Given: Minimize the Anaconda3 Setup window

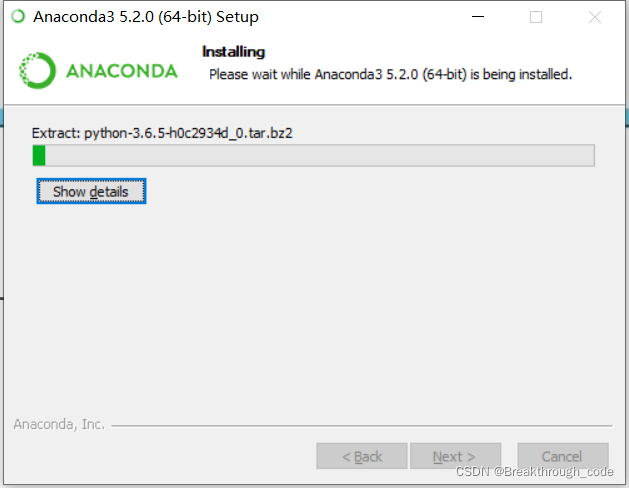Looking at the screenshot, I should [478, 17].
